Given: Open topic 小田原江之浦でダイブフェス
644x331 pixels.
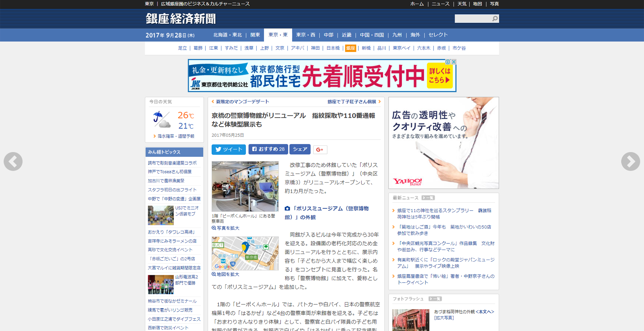Looking at the screenshot, I should (174, 319).
